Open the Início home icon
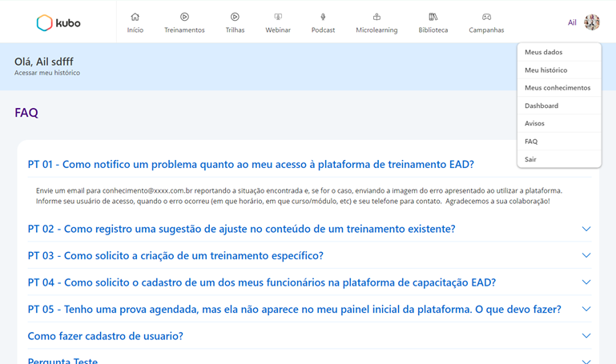616x364 pixels. click(x=135, y=17)
